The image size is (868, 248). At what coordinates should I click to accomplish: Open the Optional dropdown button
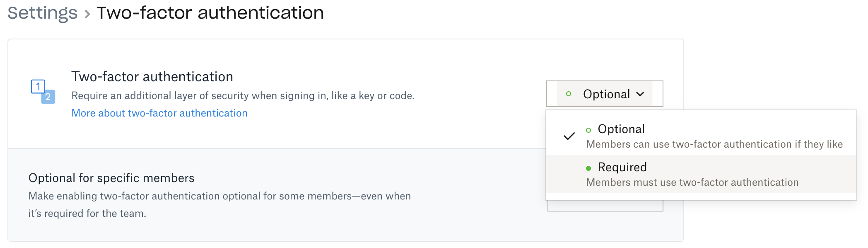(x=604, y=94)
